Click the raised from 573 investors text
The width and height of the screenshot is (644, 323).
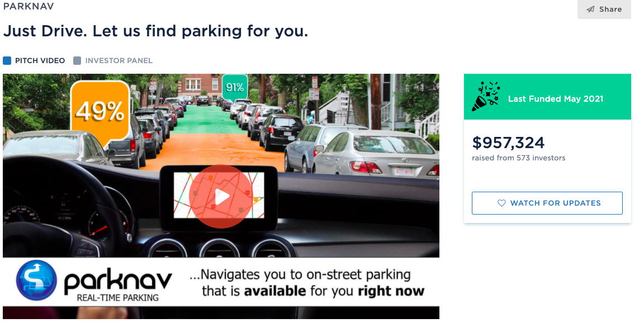click(518, 158)
